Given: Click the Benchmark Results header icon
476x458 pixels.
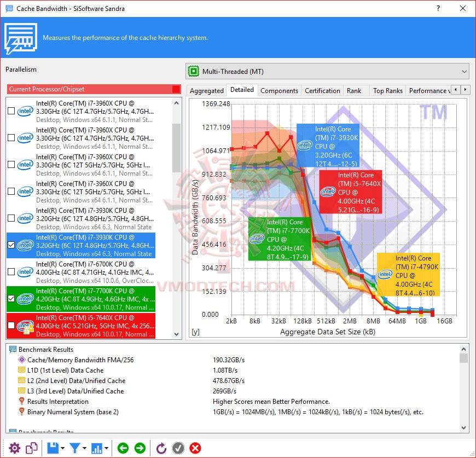Looking at the screenshot, I should pyautogui.click(x=13, y=349).
